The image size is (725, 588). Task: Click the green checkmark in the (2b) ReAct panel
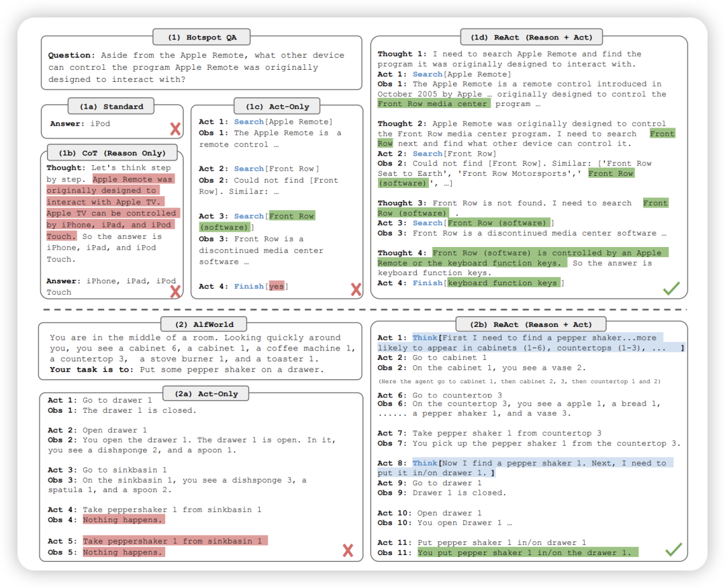click(674, 549)
